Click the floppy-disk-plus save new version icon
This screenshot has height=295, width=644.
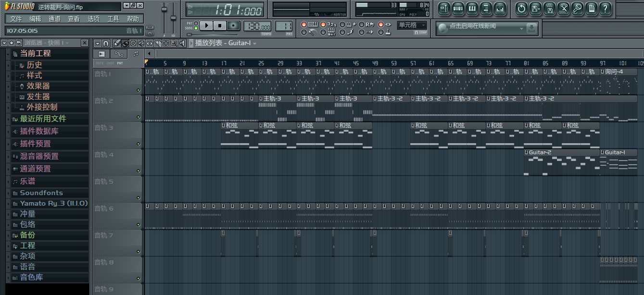click(x=535, y=8)
